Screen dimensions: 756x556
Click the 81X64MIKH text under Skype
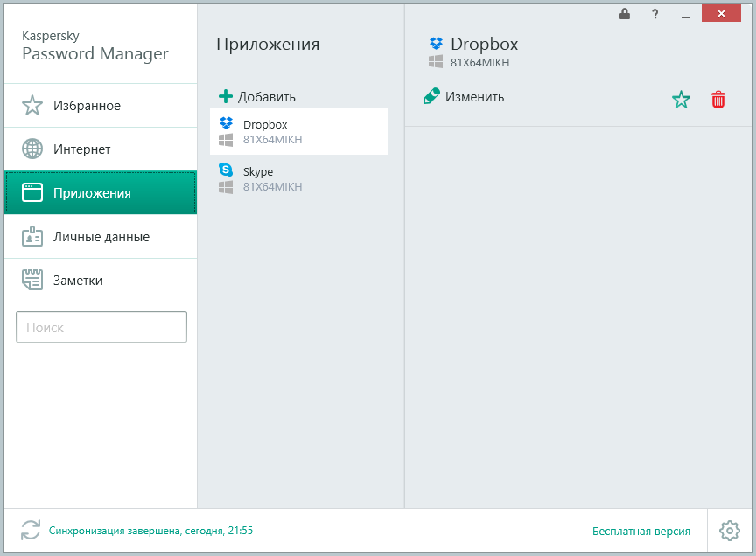coord(272,187)
